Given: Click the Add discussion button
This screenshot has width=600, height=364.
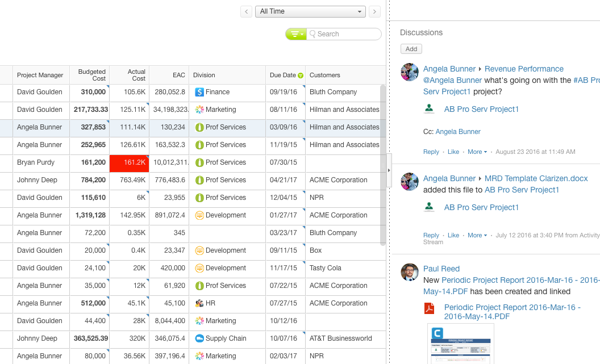Looking at the screenshot, I should click(411, 49).
